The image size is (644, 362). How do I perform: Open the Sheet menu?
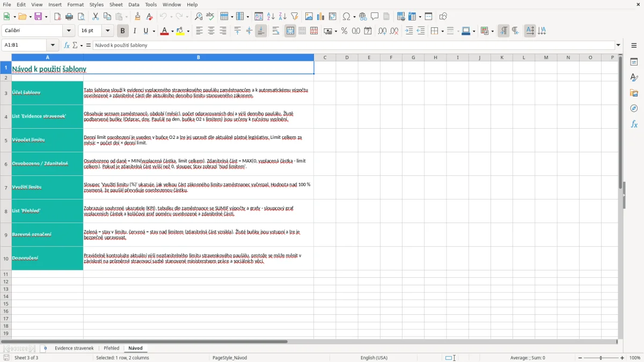[116, 4]
